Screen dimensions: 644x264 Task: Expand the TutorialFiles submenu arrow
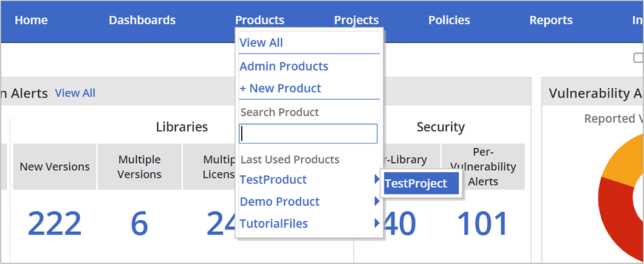click(377, 223)
